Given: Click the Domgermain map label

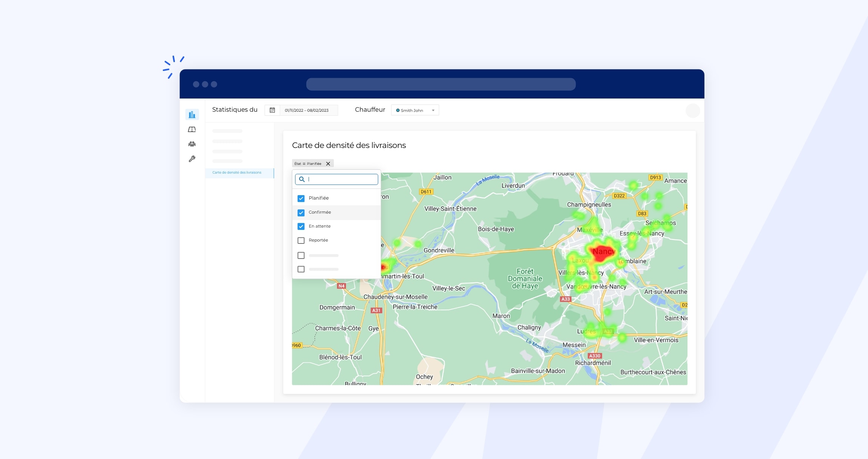Looking at the screenshot, I should [337, 307].
